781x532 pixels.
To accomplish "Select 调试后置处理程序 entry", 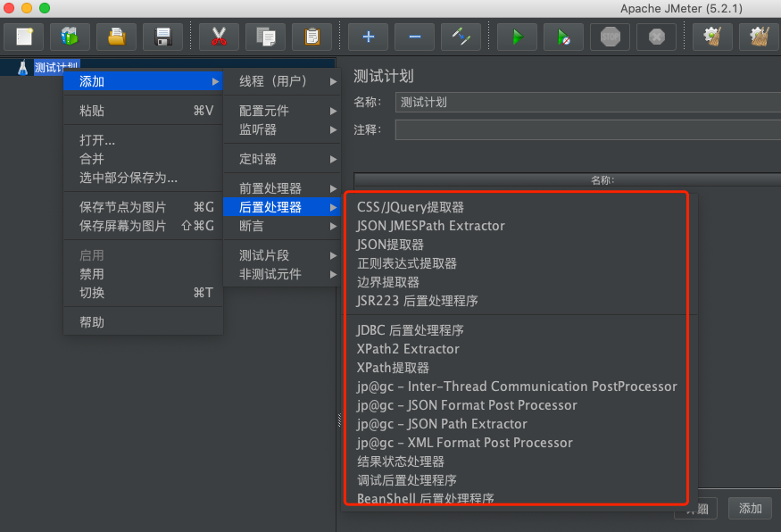I will (x=521, y=480).
